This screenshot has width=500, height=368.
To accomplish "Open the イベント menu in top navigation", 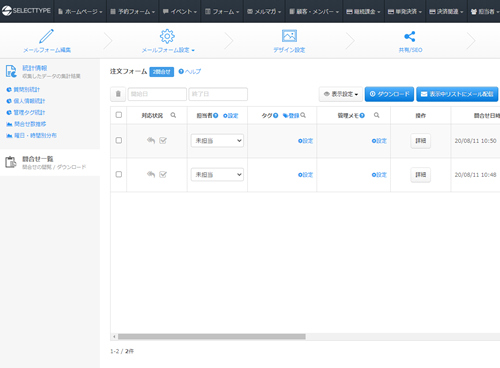I will pyautogui.click(x=180, y=11).
